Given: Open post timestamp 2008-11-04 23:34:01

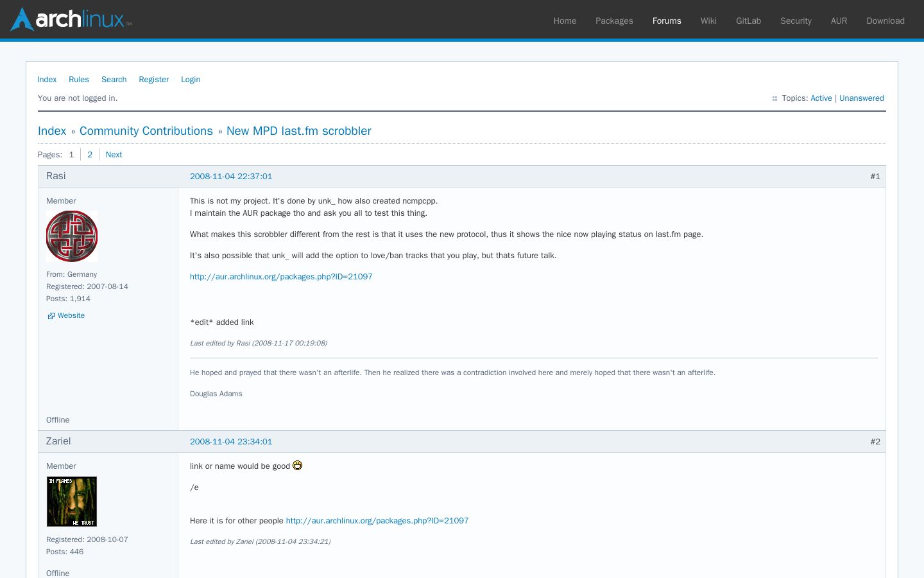Looking at the screenshot, I should [231, 442].
